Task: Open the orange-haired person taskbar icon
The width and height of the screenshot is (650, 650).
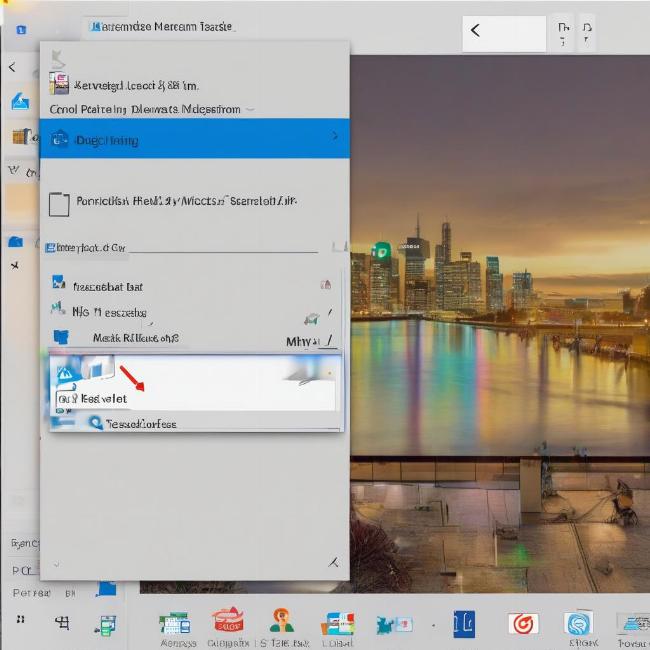Action: [x=281, y=621]
